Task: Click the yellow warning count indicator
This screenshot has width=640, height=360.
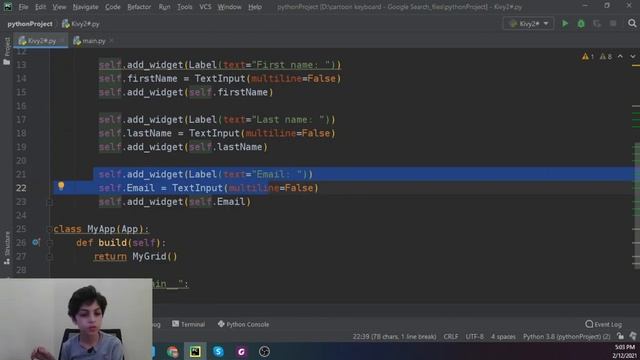Action: coord(588,56)
